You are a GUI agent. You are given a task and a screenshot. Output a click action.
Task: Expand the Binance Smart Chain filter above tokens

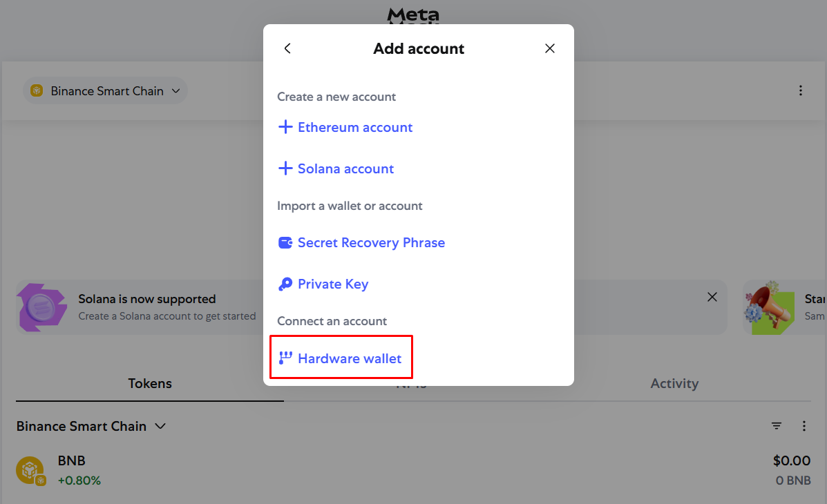pyautogui.click(x=91, y=426)
